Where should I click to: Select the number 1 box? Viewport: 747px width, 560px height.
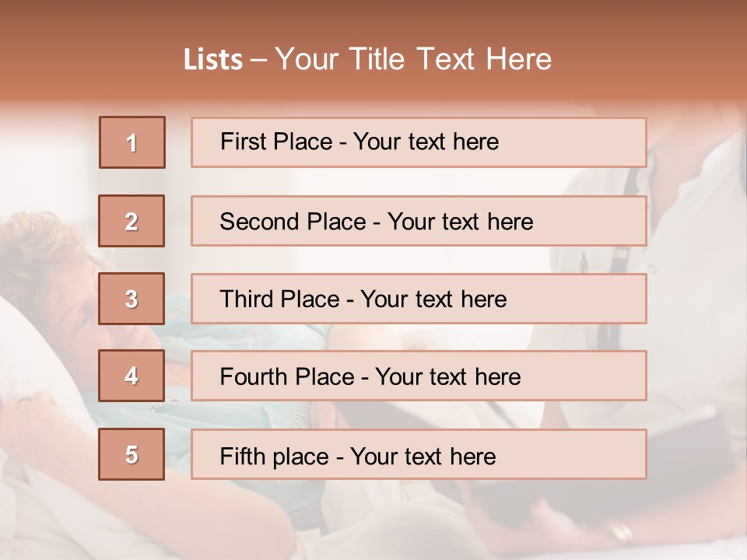click(x=132, y=142)
